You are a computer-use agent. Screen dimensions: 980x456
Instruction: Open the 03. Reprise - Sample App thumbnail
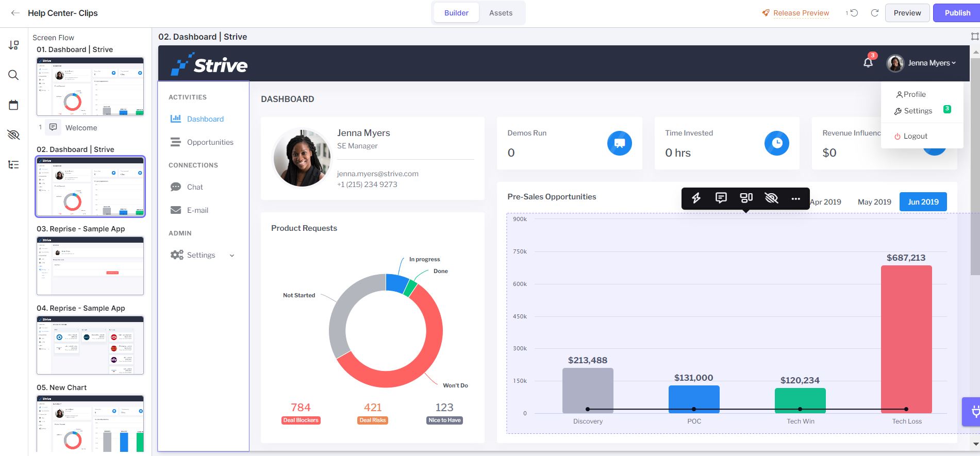[x=90, y=266]
